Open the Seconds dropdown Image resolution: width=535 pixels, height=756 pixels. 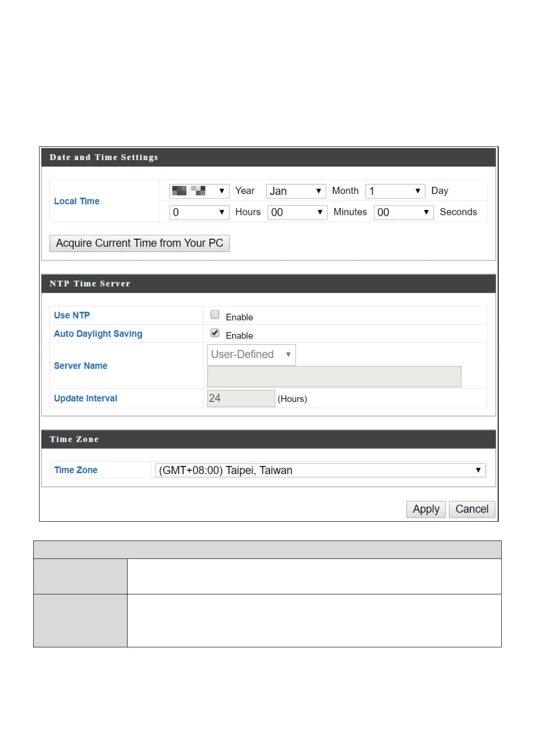click(403, 212)
